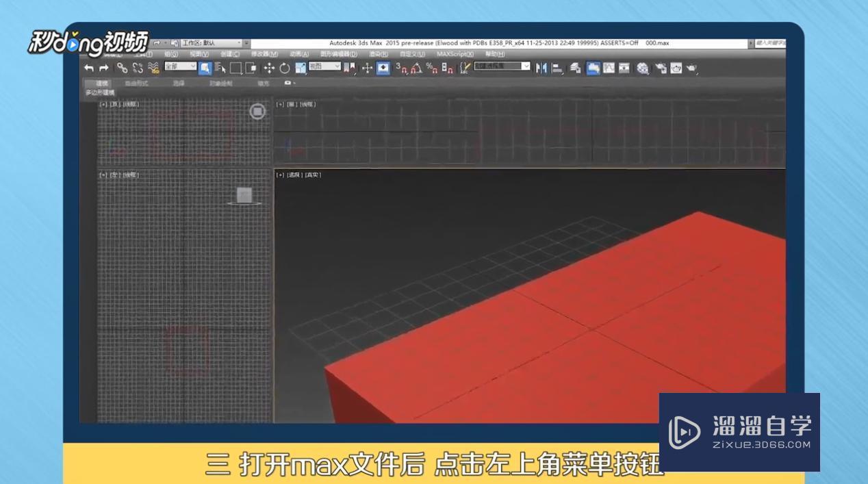Open the 渲染 menu
The width and height of the screenshot is (868, 484).
(x=378, y=53)
